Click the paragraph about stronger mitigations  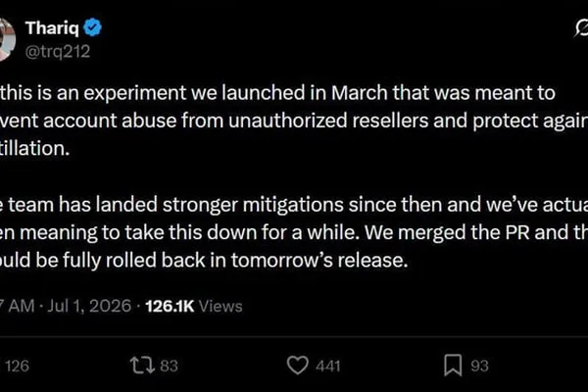[x=294, y=232]
